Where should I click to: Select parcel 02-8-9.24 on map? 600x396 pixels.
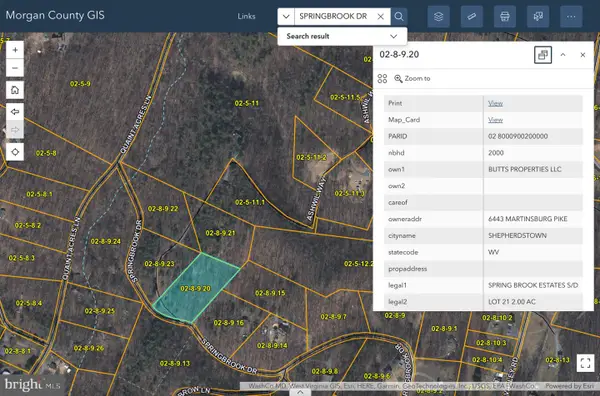point(106,241)
